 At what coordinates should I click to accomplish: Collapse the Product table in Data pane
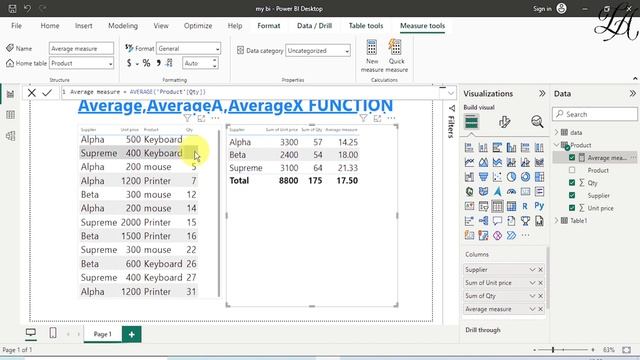point(556,145)
